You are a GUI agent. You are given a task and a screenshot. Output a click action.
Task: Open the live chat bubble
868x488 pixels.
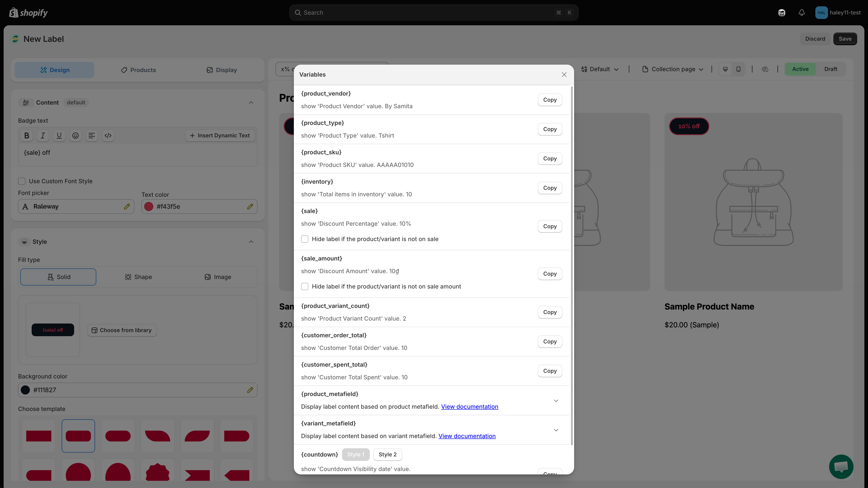click(x=841, y=467)
